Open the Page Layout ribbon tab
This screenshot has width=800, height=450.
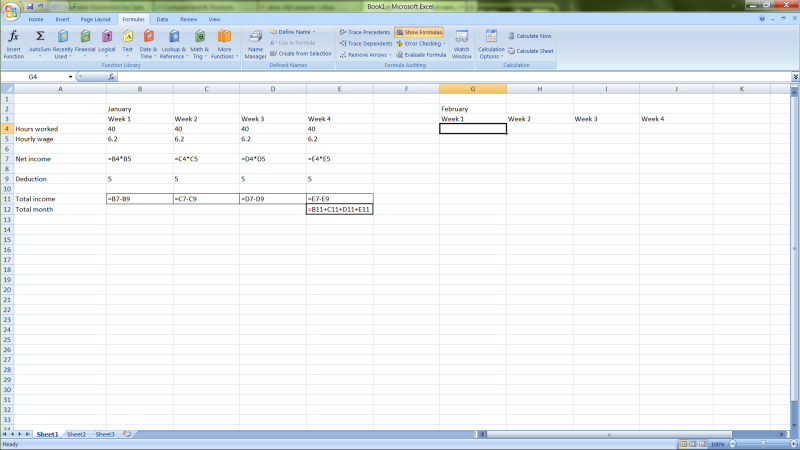pyautogui.click(x=95, y=19)
